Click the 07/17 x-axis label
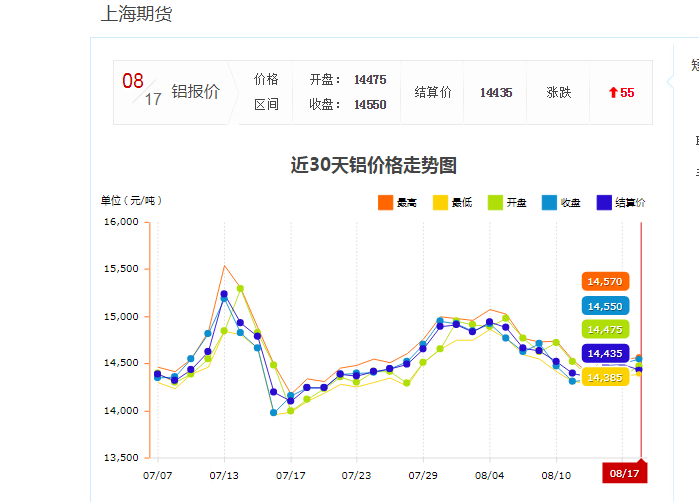This screenshot has width=699, height=502. coord(291,476)
